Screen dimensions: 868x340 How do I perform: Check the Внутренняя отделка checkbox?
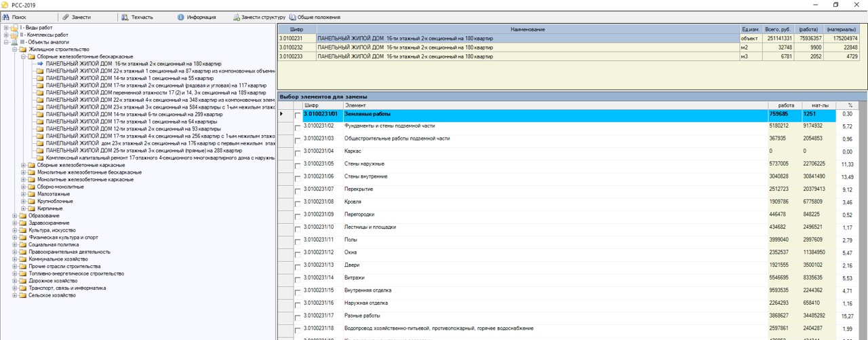(298, 293)
